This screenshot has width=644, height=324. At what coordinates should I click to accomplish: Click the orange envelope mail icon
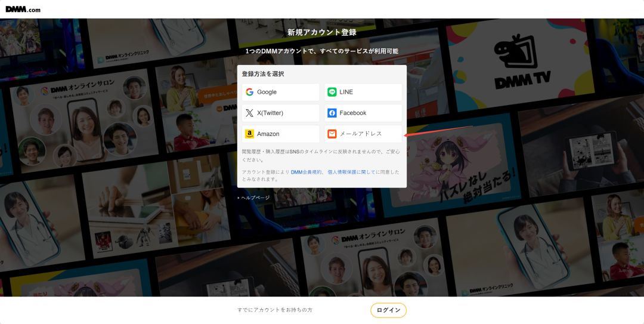(x=332, y=134)
